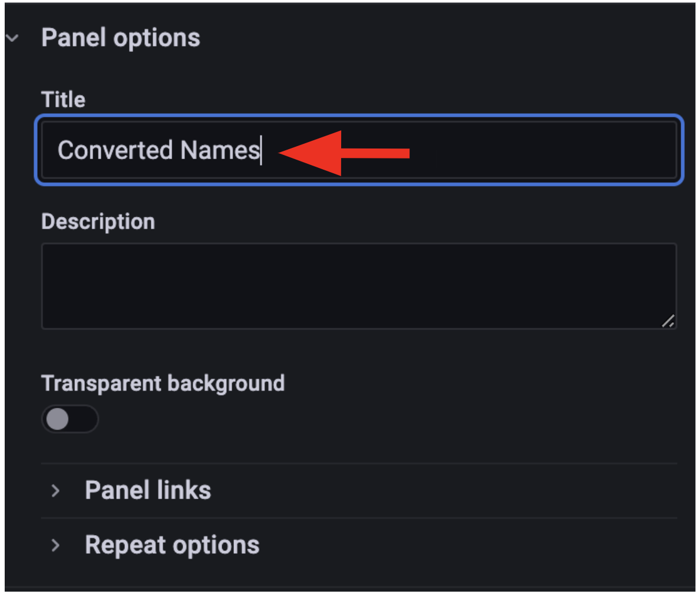Screen dimensions: 700x594
Task: Collapse the Panel options section chevron
Action: pyautogui.click(x=12, y=38)
